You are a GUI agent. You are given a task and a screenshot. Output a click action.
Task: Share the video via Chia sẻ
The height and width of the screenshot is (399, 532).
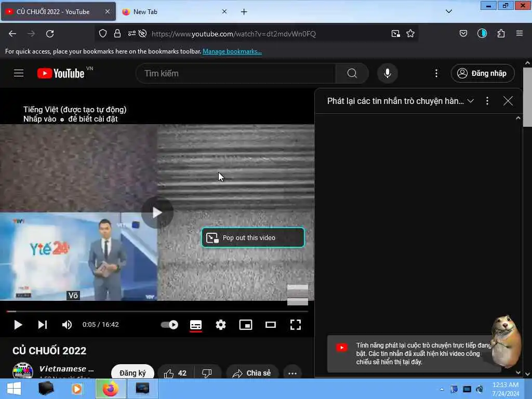click(252, 373)
